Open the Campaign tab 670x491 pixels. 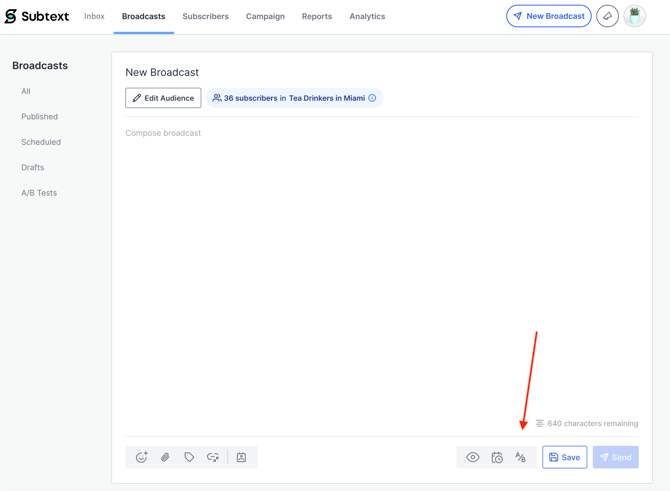[x=265, y=16]
